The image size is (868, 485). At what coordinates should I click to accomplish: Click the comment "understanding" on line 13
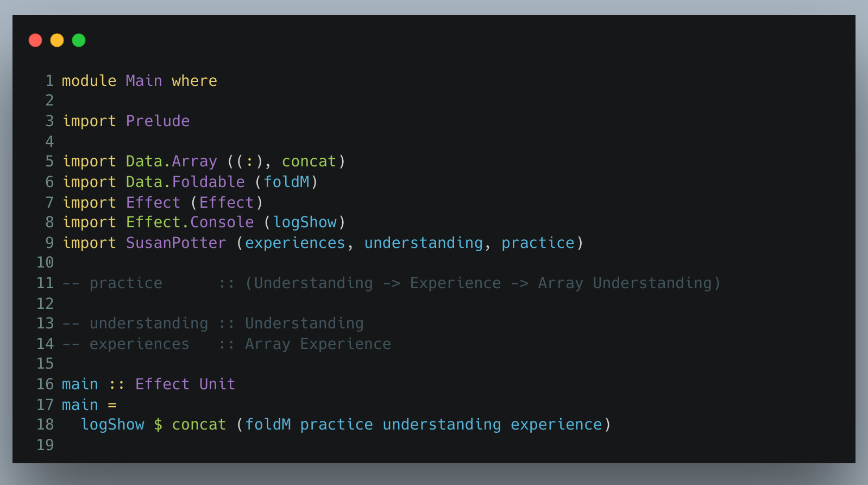149,323
